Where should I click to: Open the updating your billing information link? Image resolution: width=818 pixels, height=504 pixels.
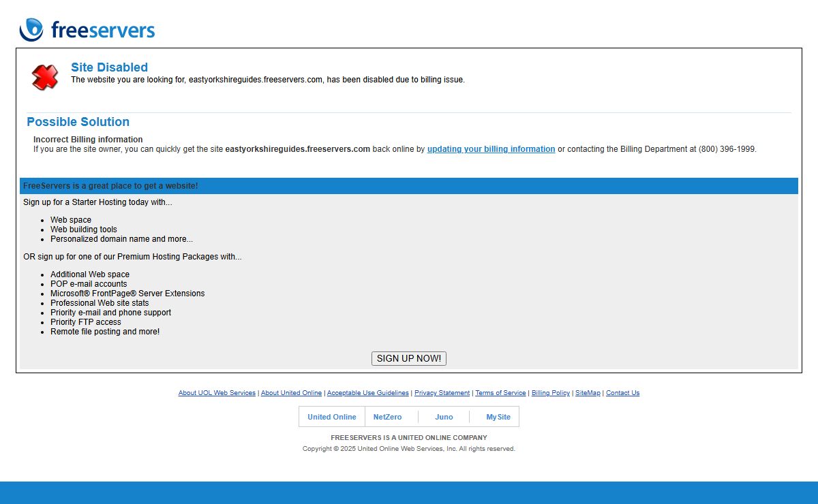pos(491,149)
